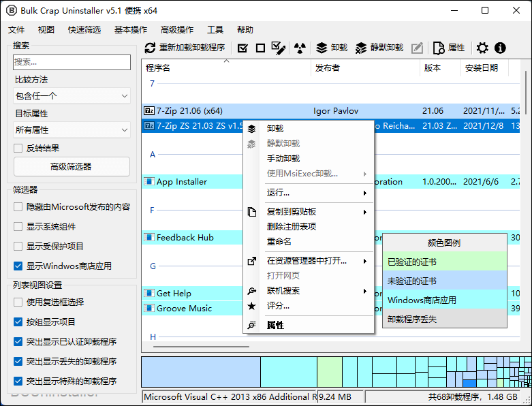532x406 pixels.
Task: Click the invert selection toolbar icon
Action: 278,48
